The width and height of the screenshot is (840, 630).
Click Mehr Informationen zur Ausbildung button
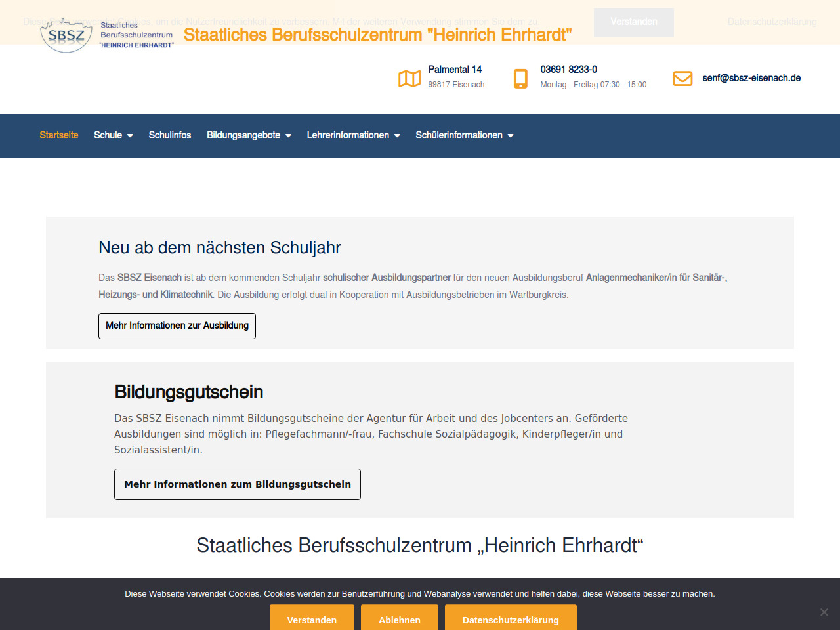pos(177,325)
